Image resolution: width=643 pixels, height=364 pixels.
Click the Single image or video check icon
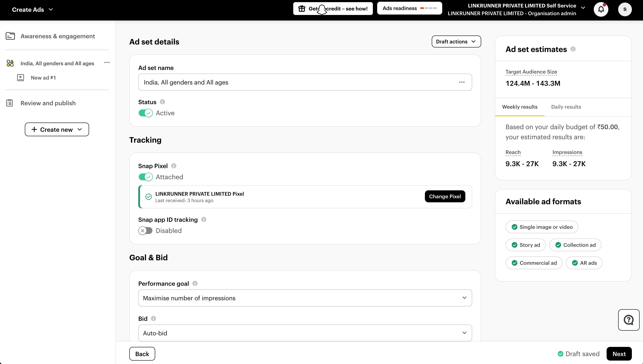tap(514, 227)
